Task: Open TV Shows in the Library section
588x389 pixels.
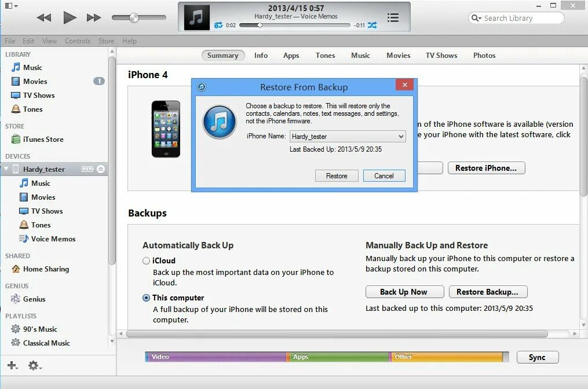Action: click(54, 95)
